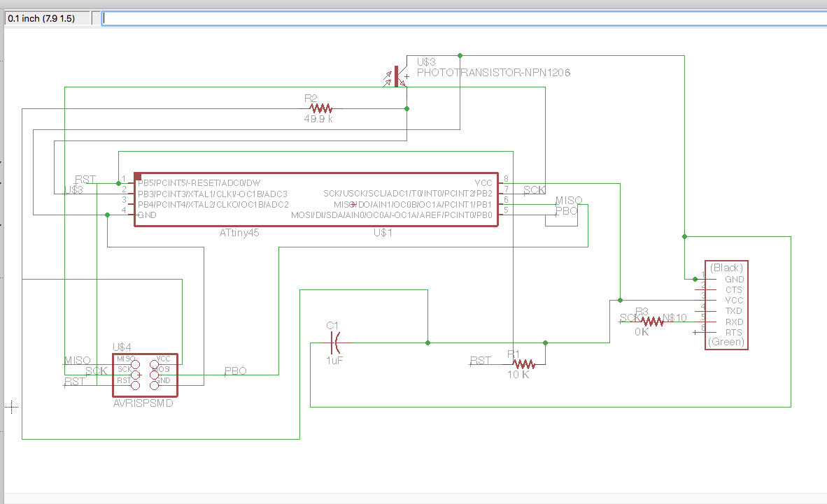
Task: Click the "(Black)" label on the serial header
Action: pos(726,268)
